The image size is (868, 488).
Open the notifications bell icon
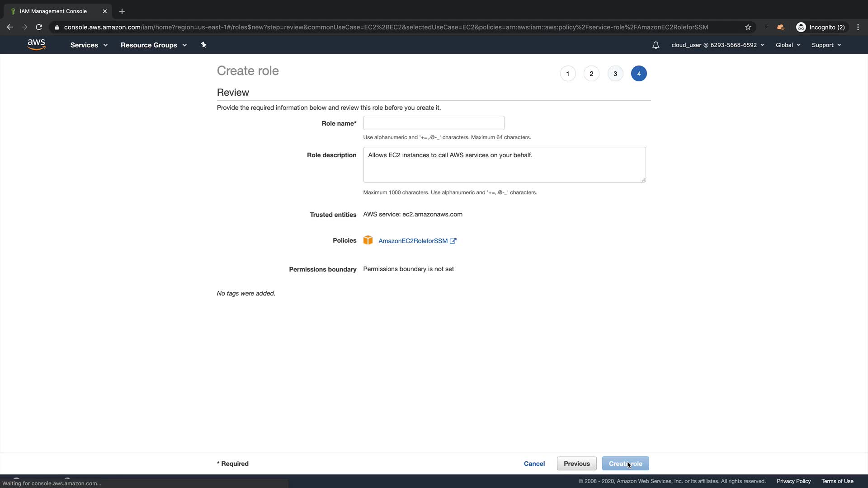[656, 45]
